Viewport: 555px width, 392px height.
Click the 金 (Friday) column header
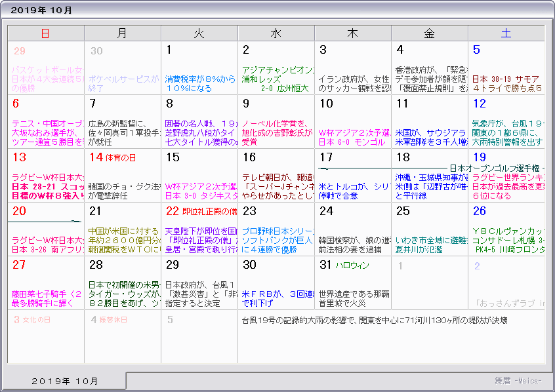pos(429,33)
